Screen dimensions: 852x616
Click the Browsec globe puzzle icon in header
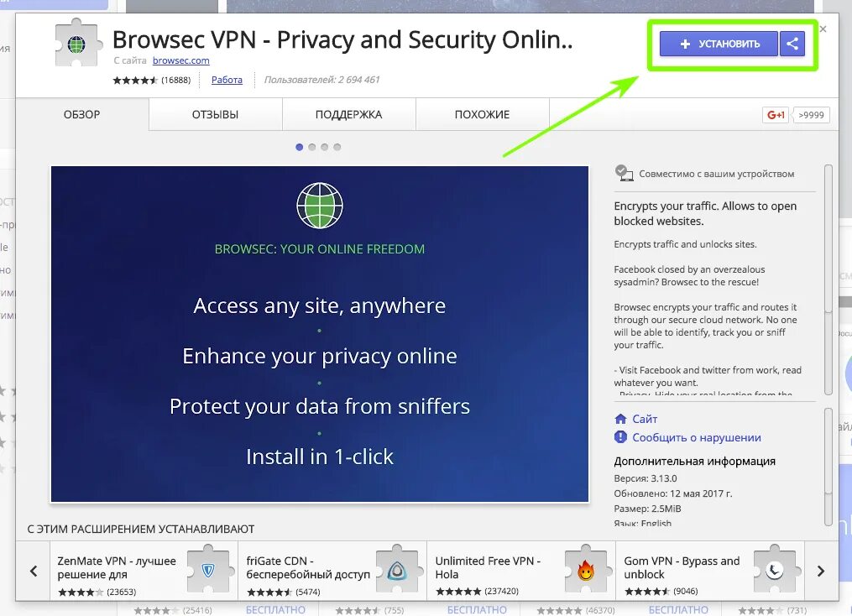(x=78, y=43)
